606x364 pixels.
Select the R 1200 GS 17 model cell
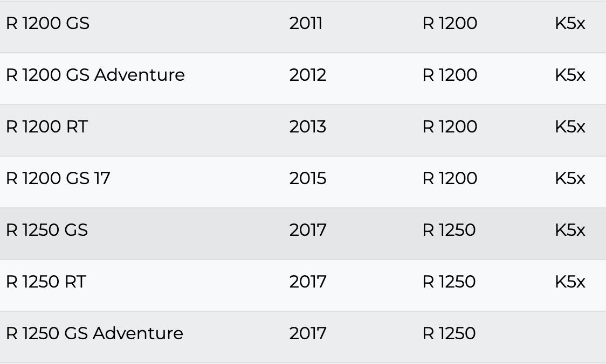58,178
